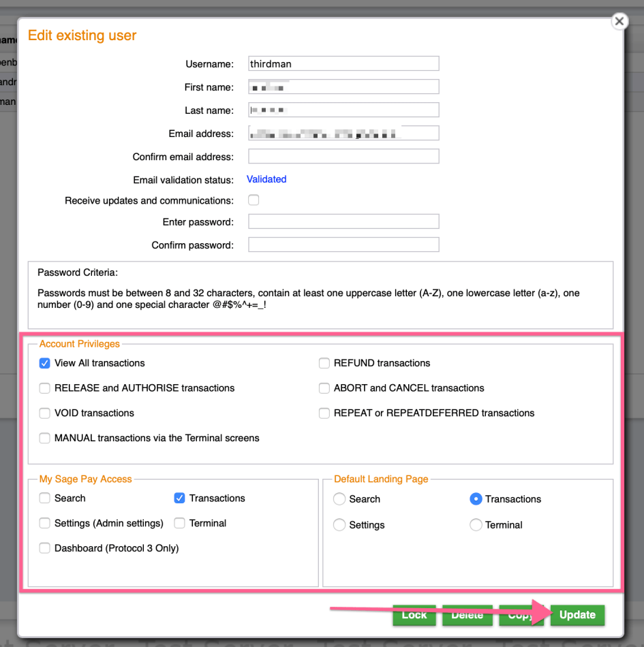
Task: Enable Receive updates and communications checkbox
Action: tap(254, 200)
